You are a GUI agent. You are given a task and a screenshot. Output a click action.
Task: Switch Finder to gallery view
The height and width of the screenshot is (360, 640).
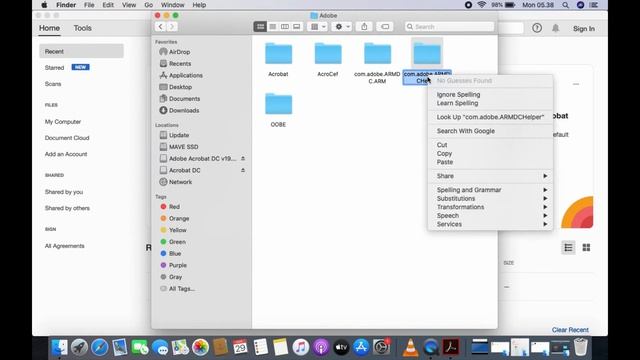[x=297, y=27]
